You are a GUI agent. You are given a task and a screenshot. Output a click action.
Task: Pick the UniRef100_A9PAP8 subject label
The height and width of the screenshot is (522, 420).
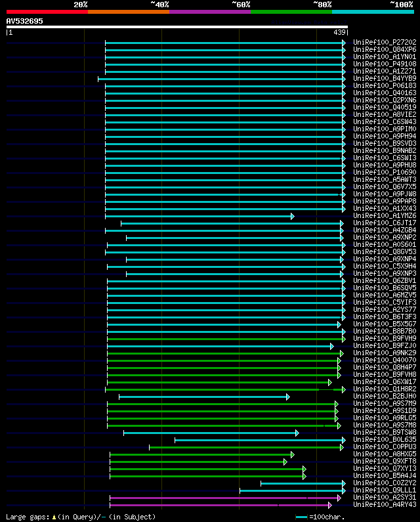click(x=385, y=201)
